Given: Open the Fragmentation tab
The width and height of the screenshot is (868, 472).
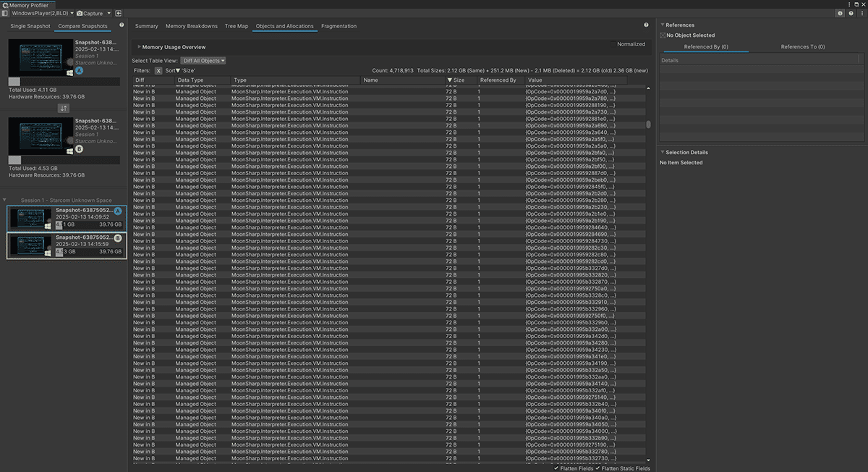Looking at the screenshot, I should (x=339, y=26).
